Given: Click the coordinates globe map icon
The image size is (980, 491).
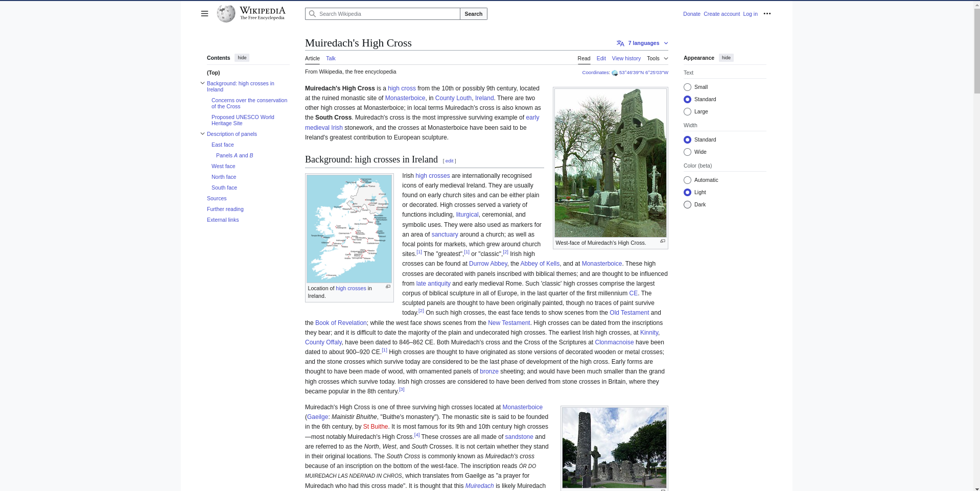Looking at the screenshot, I should (615, 73).
